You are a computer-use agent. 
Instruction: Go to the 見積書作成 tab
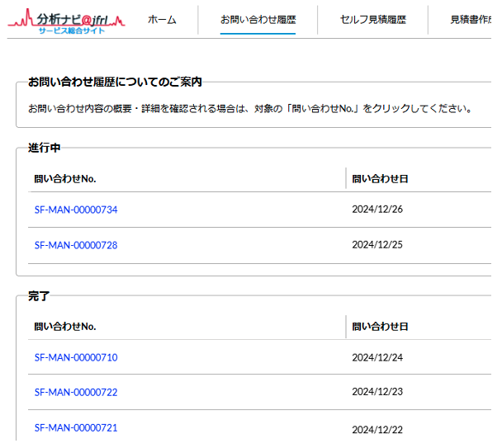[x=471, y=19]
